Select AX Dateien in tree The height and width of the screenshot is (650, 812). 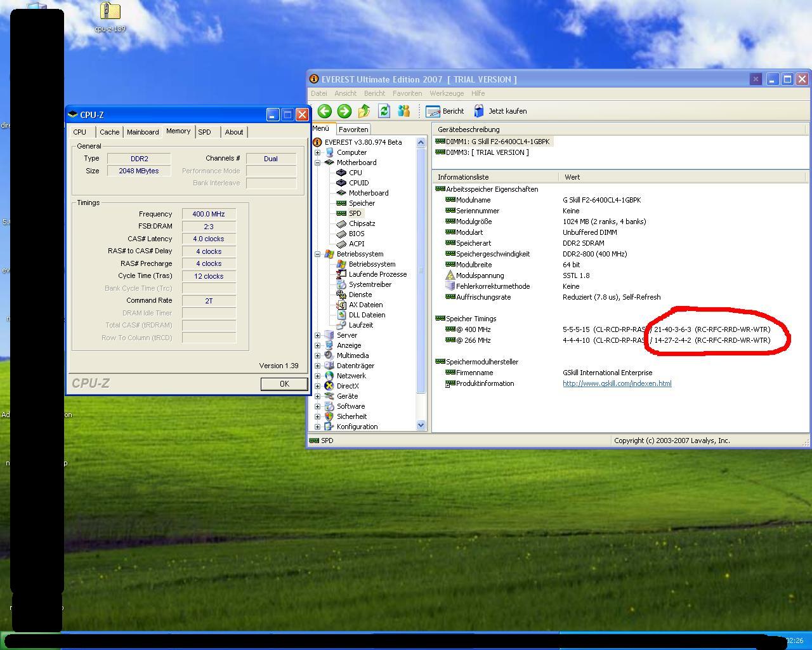(367, 305)
